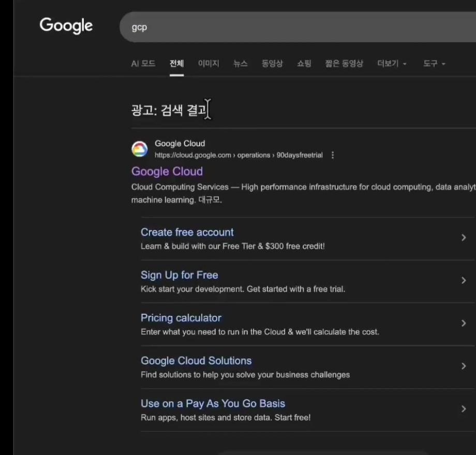Open the 더보기 dropdown menu

point(392,63)
